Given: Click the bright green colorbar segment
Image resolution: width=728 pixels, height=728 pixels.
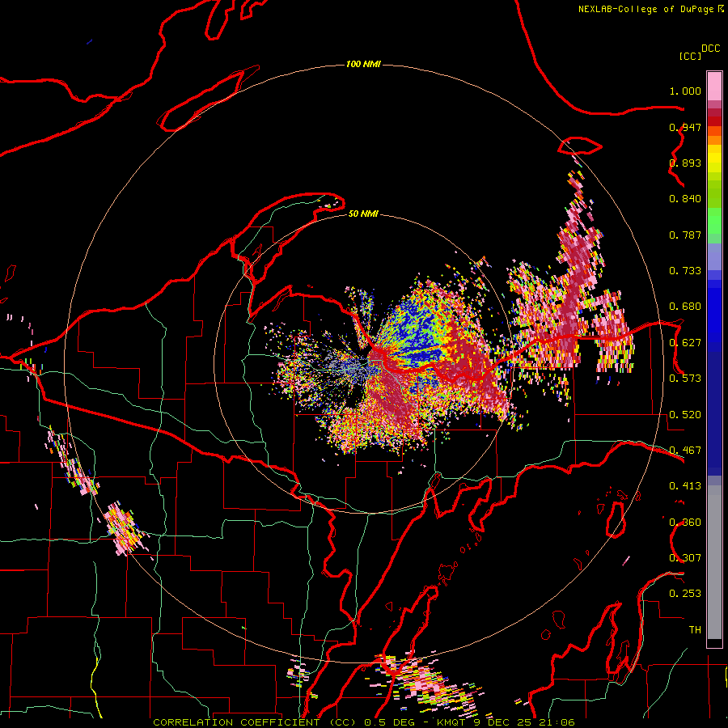Looking at the screenshot, I should (714, 221).
